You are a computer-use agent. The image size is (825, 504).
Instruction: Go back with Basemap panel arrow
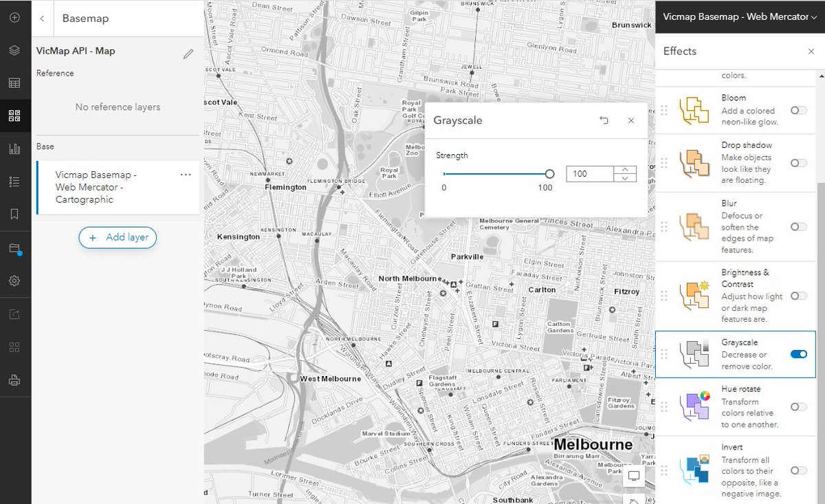pos(42,19)
